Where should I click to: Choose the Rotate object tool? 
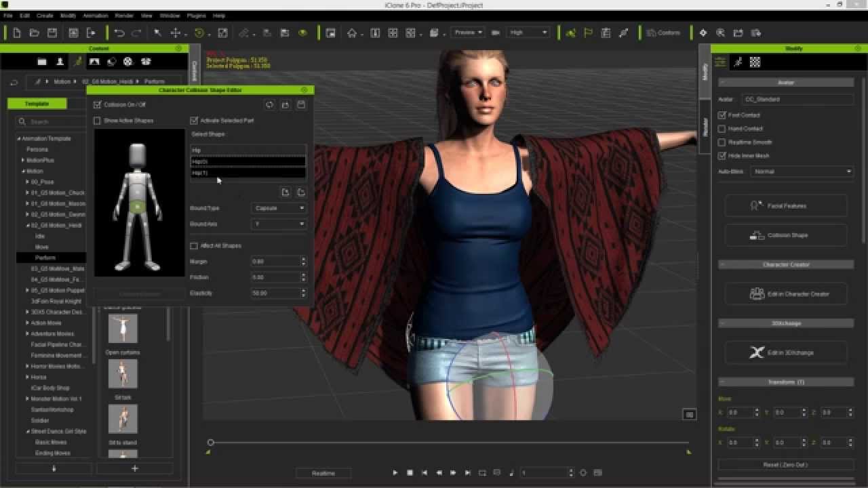pyautogui.click(x=199, y=33)
